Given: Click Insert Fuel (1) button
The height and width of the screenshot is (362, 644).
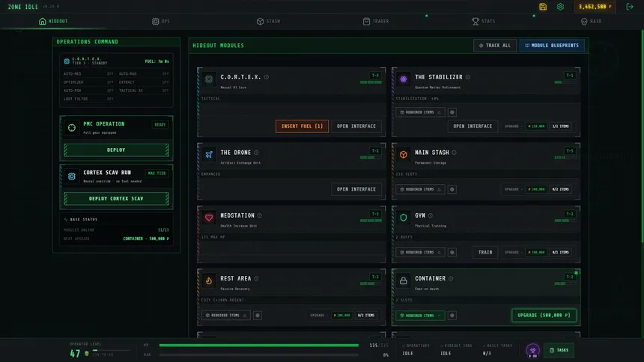Looking at the screenshot, I should (x=302, y=126).
